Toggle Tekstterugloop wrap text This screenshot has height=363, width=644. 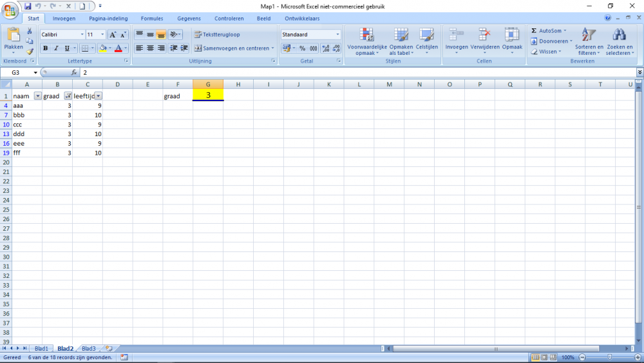[217, 35]
